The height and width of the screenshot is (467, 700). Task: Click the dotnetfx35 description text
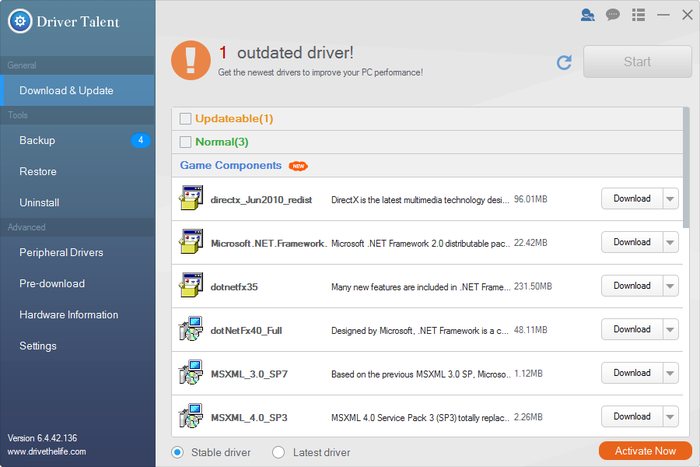[421, 287]
